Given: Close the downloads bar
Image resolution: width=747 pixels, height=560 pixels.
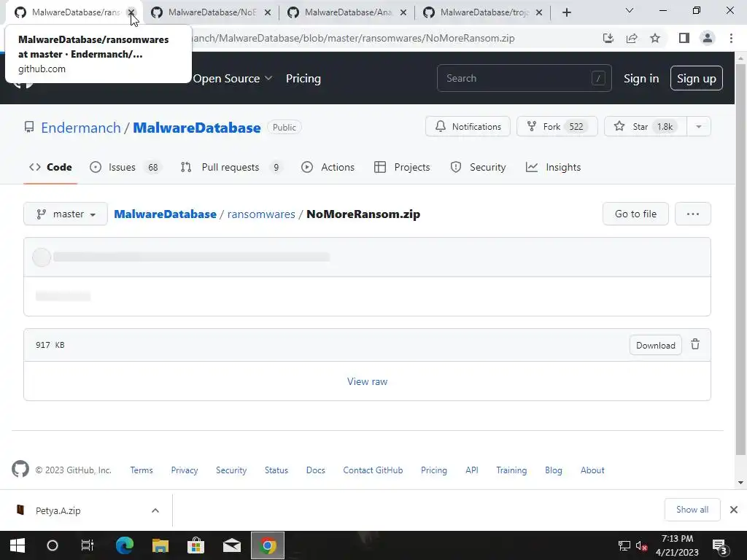Looking at the screenshot, I should point(734,510).
